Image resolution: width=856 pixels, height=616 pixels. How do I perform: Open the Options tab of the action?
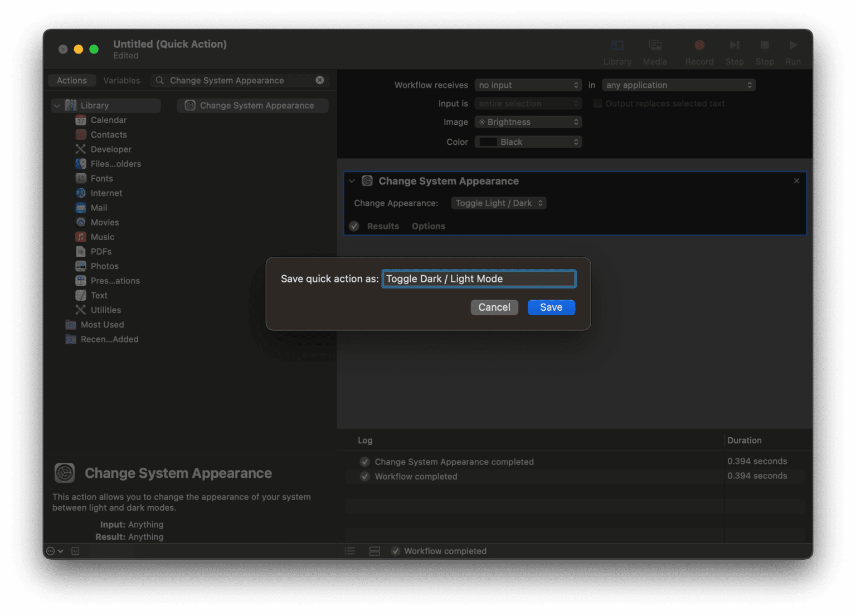coord(428,226)
